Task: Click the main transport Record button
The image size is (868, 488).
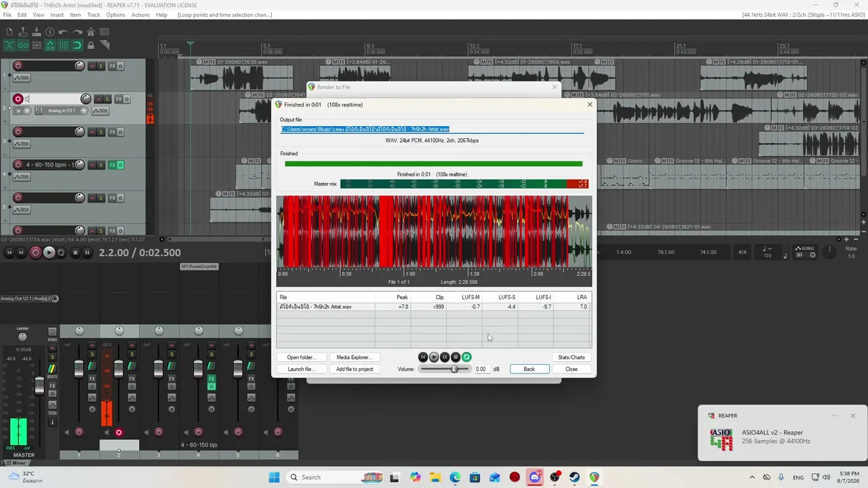Action: (36, 253)
